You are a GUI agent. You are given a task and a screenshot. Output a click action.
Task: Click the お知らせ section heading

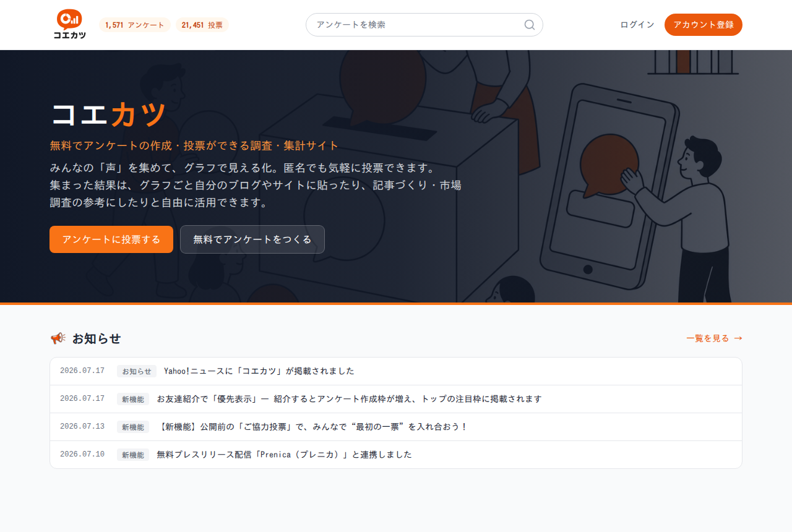pos(97,338)
